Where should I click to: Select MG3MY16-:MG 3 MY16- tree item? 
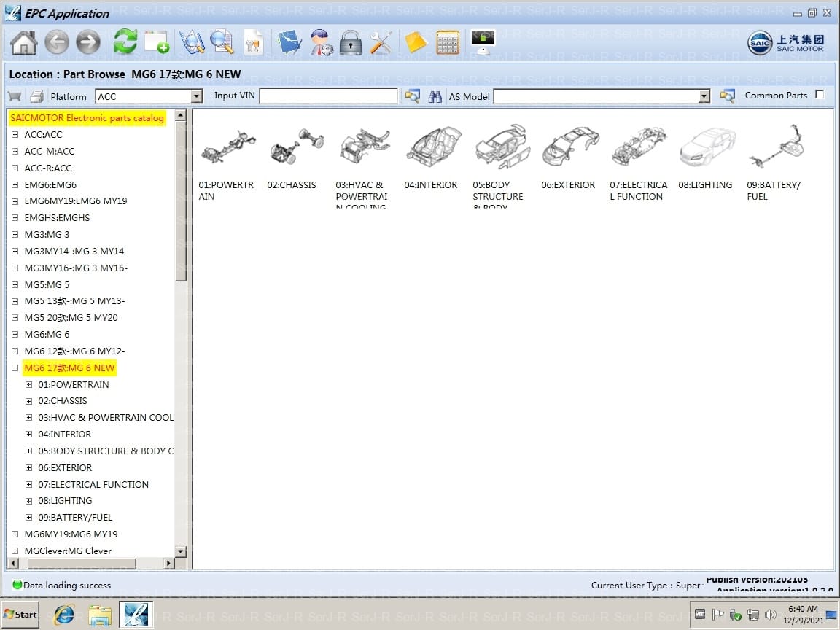[76, 268]
